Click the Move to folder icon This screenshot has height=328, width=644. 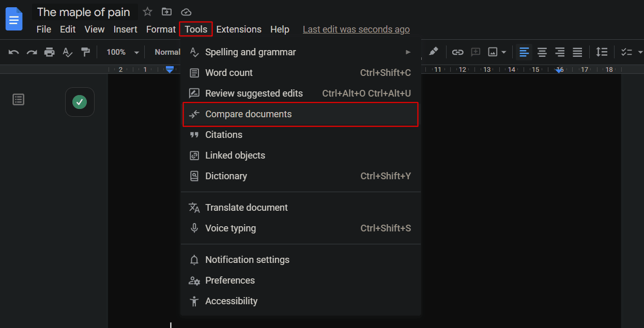coord(166,12)
